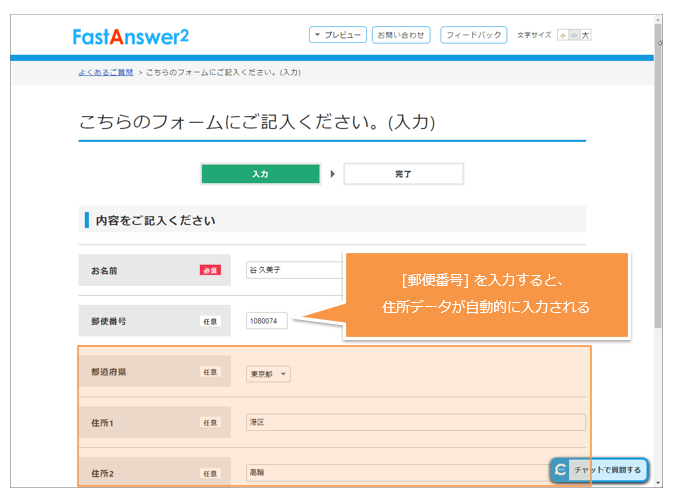Image resolution: width=683 pixels, height=503 pixels.
Task: Click the FastAnswer2 logo
Action: [130, 36]
